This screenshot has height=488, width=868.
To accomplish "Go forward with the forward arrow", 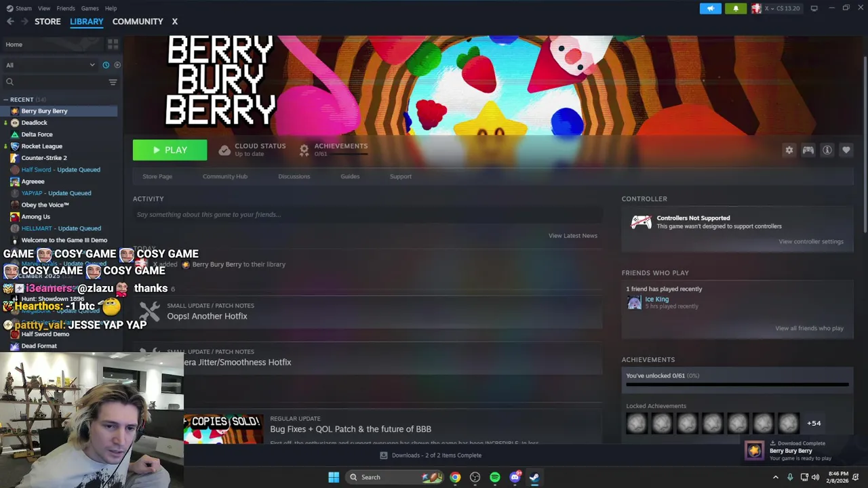I will point(24,22).
